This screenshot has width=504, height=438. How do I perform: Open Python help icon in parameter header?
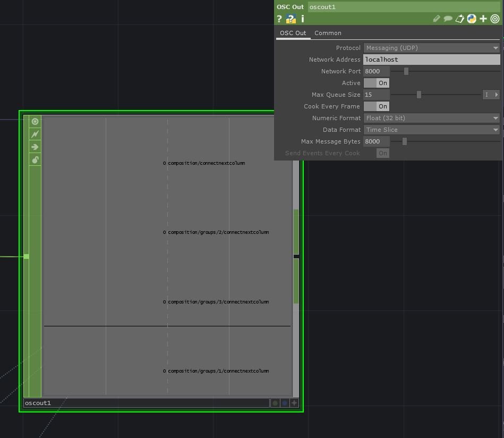point(291,19)
